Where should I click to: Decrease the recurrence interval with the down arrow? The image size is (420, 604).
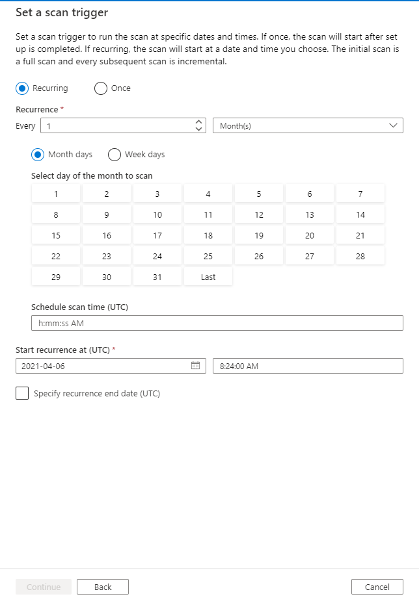coord(199,129)
